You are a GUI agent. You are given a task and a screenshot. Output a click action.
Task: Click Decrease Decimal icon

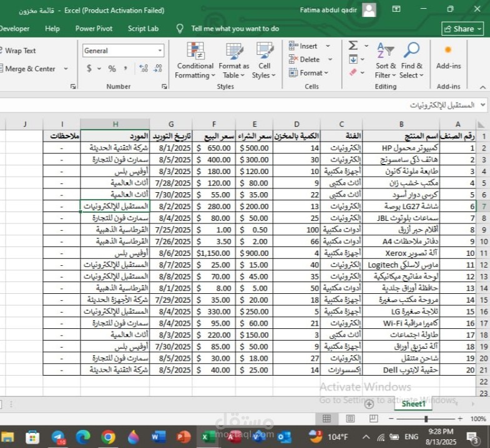(158, 68)
